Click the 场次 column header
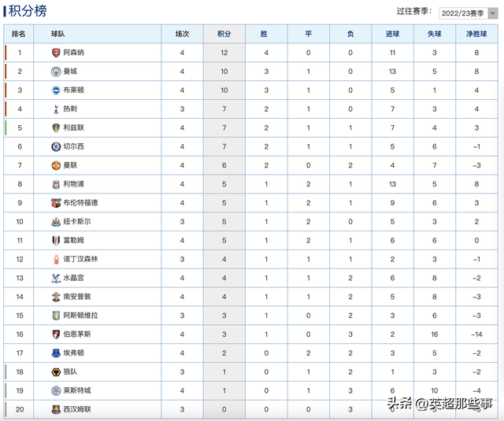The image size is (504, 421). [182, 34]
